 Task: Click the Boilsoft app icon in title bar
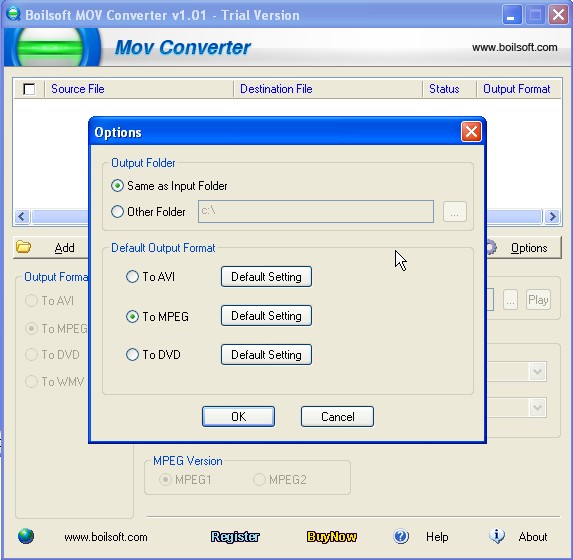point(14,14)
